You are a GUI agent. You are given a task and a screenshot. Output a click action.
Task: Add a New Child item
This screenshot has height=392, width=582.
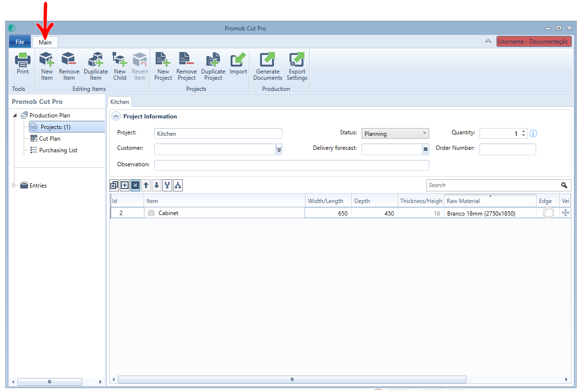[x=120, y=67]
